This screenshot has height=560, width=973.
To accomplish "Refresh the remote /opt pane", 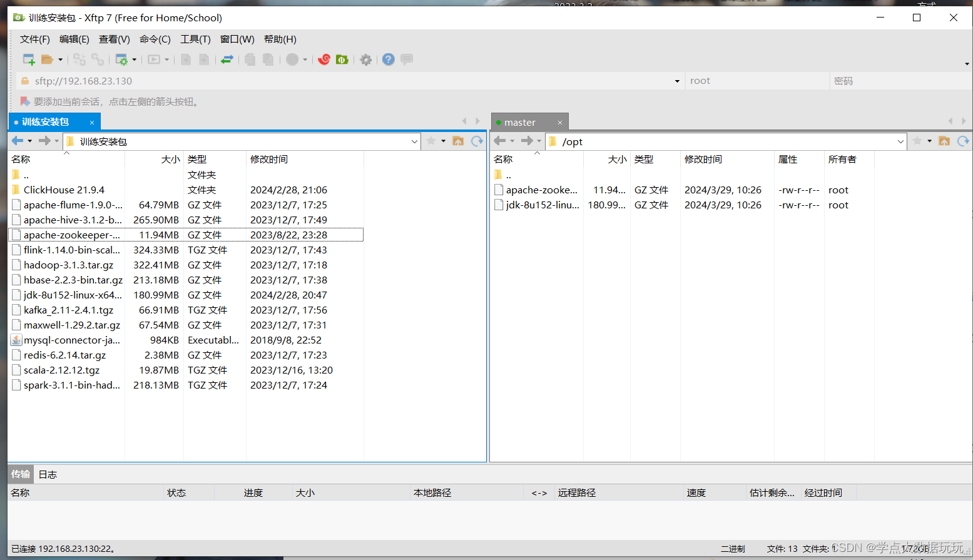I will 963,141.
